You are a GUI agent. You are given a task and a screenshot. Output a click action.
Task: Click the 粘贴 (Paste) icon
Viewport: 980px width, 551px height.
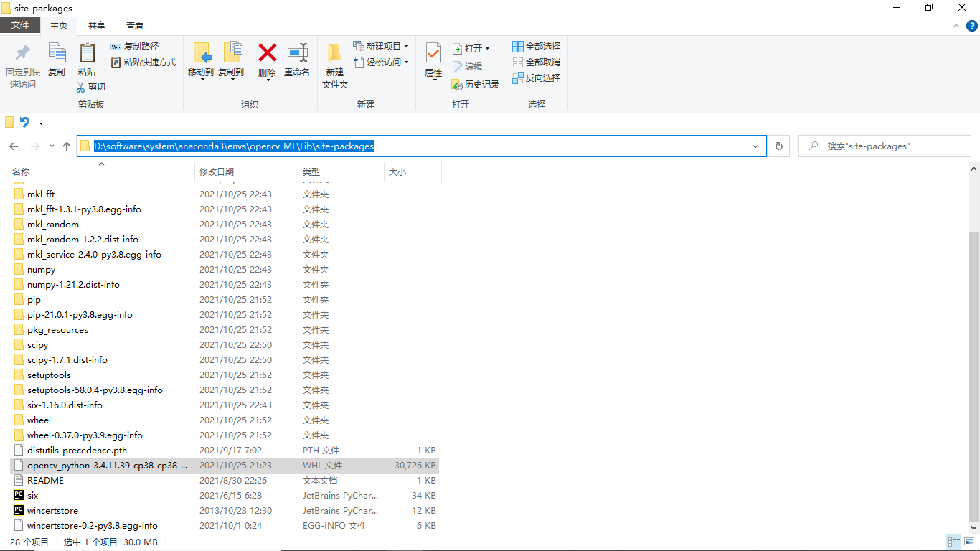pyautogui.click(x=87, y=63)
